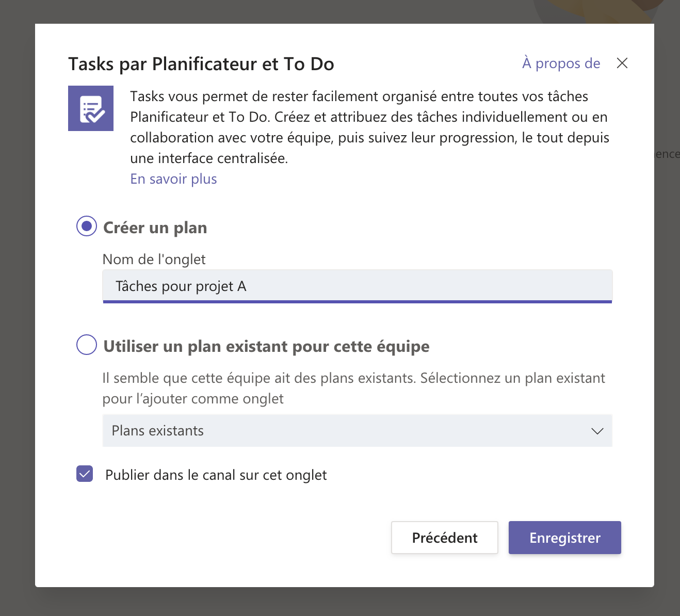This screenshot has width=680, height=616.
Task: Choose the Utiliser un plan existant radio button
Action: [87, 345]
